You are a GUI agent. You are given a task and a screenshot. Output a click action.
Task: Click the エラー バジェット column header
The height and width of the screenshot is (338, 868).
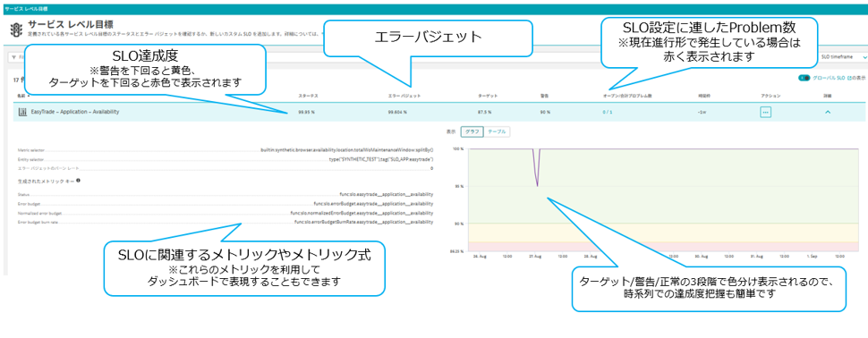tap(404, 96)
